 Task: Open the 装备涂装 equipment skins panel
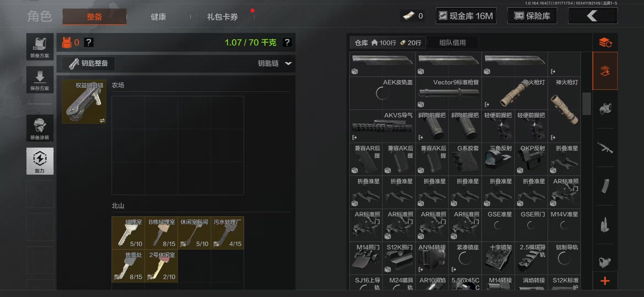pyautogui.click(x=40, y=128)
